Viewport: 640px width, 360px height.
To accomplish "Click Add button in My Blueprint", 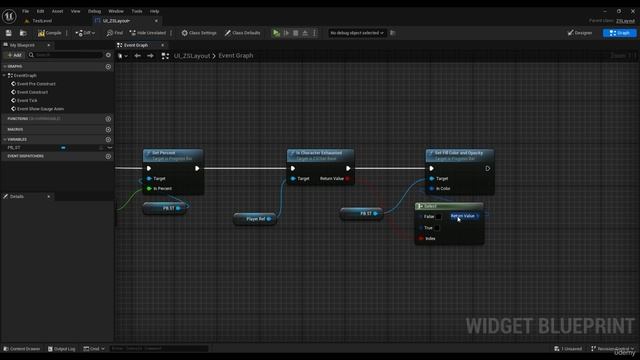I will click(14, 55).
